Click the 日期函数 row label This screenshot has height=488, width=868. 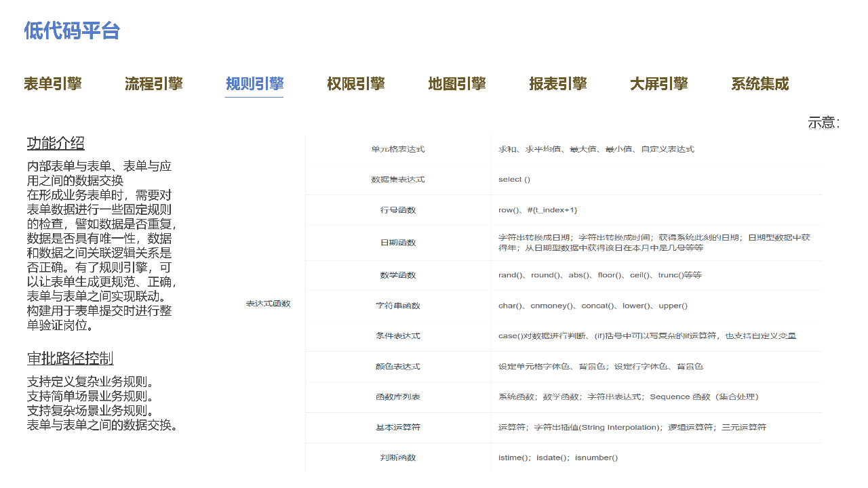coord(398,243)
